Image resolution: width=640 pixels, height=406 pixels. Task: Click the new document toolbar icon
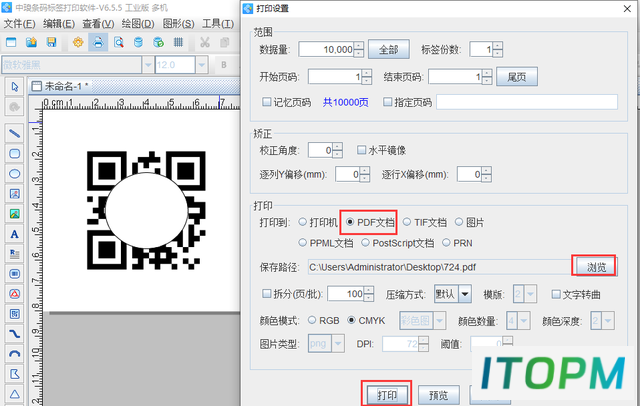[x=11, y=42]
